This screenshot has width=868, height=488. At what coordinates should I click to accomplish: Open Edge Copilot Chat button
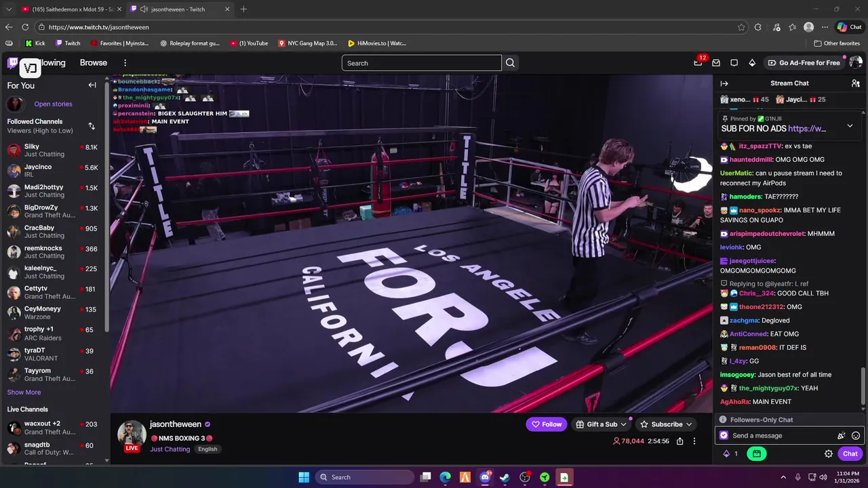tap(849, 27)
